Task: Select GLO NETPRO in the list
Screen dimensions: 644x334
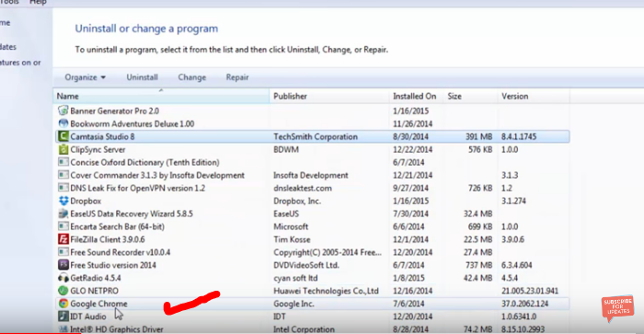Action: point(94,291)
